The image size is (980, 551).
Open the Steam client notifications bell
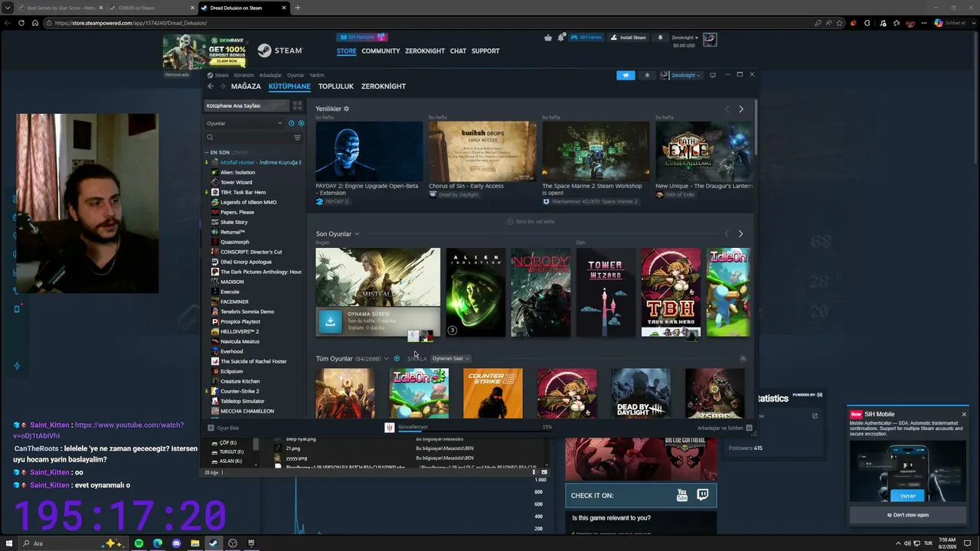(647, 75)
